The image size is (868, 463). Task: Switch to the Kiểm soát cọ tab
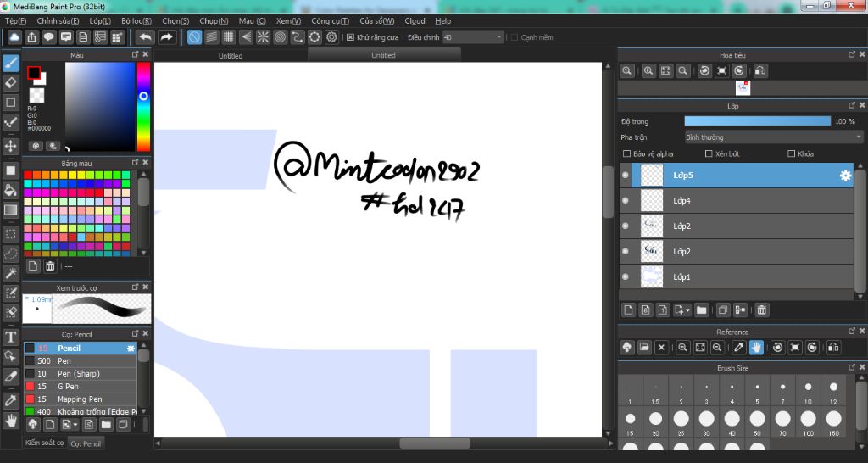coord(44,443)
